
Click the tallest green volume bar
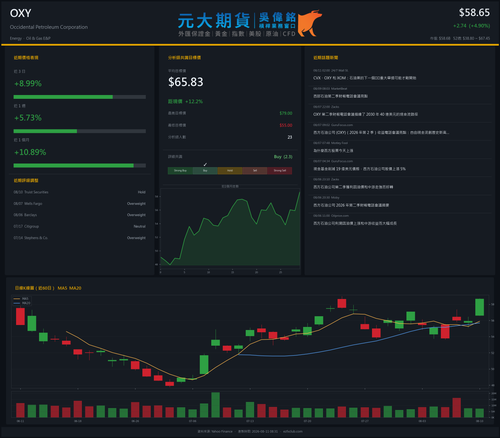216,405
